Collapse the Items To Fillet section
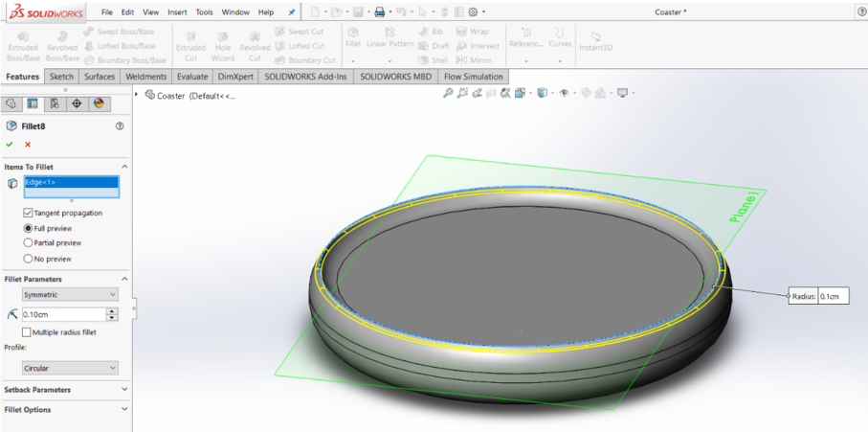Screen dimensions: 868x432 coord(124,167)
